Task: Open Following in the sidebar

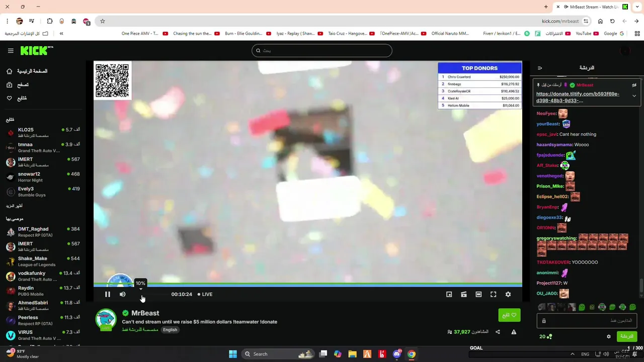Action: click(17, 98)
